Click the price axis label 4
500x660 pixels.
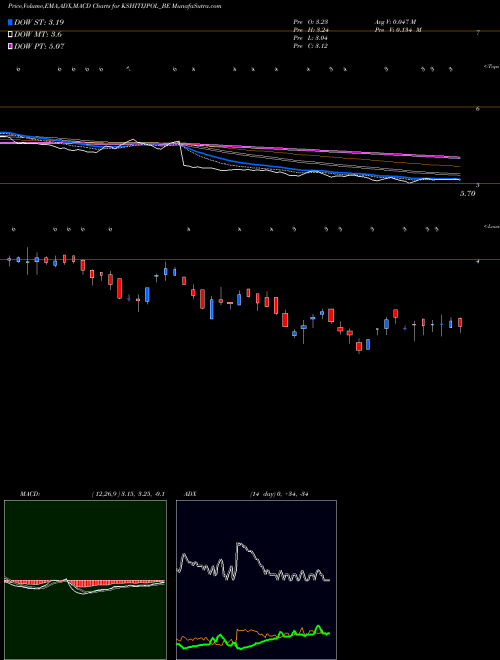478,261
